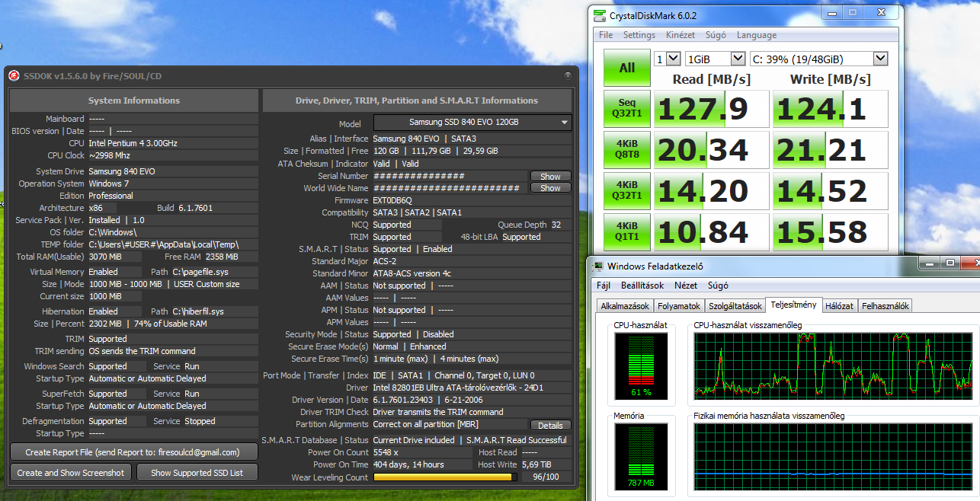Show the hidden Serial Number

pos(550,176)
